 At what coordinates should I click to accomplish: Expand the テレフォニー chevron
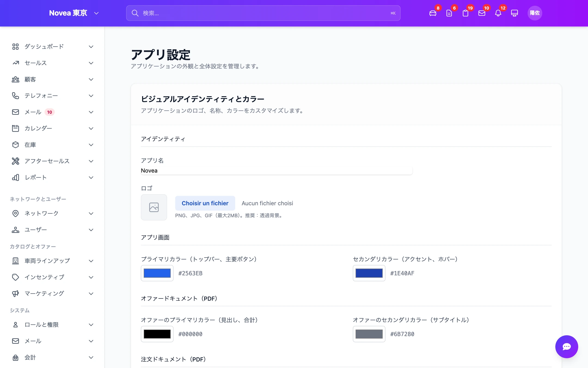tap(91, 96)
